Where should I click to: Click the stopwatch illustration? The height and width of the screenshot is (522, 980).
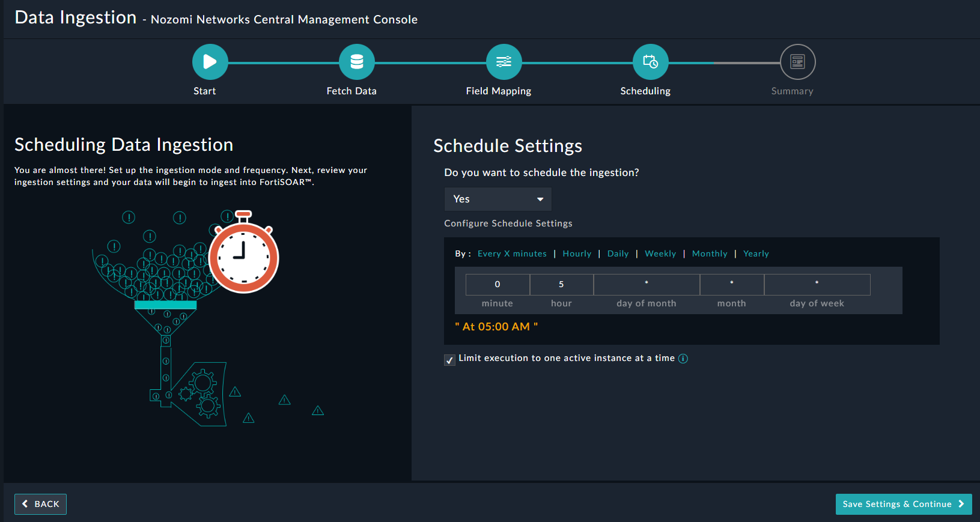click(x=243, y=256)
